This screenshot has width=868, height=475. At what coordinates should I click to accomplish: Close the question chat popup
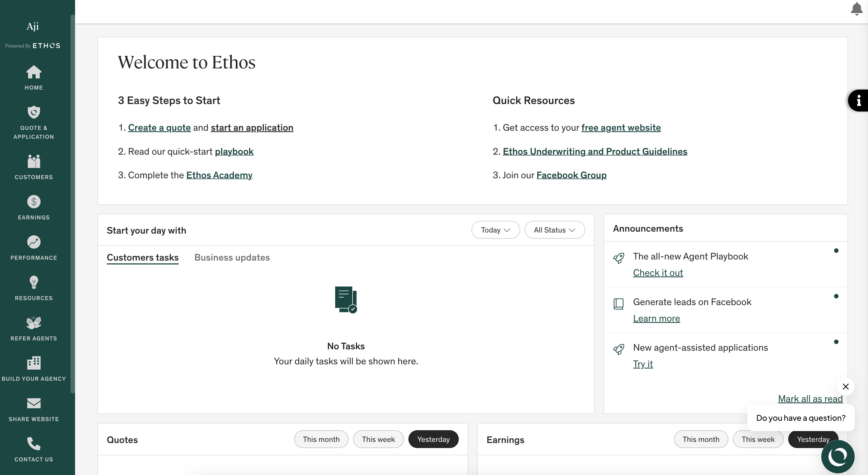coord(845,386)
